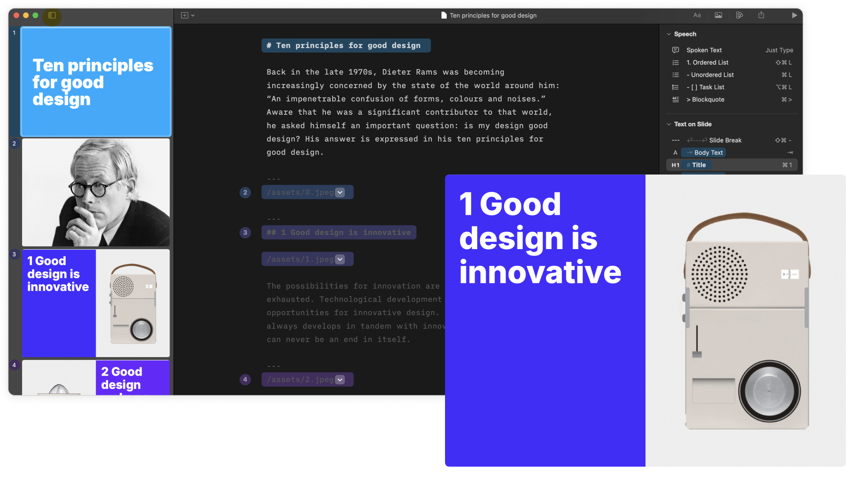Open the add slide dropdown chevron

tap(193, 15)
